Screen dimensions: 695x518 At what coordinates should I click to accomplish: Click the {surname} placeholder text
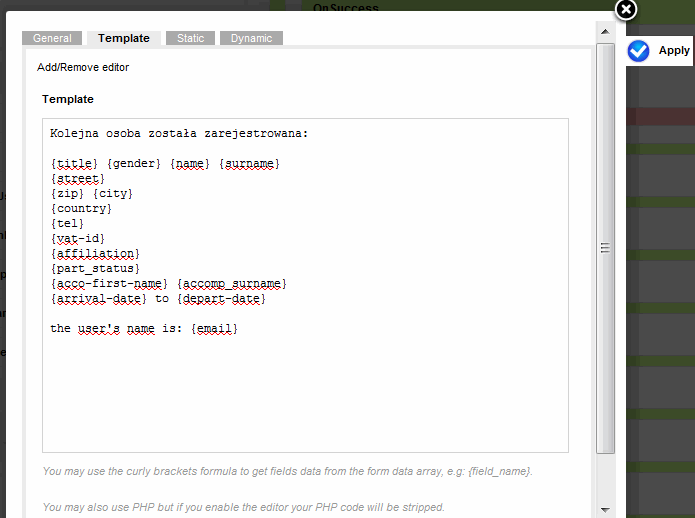[x=250, y=164]
